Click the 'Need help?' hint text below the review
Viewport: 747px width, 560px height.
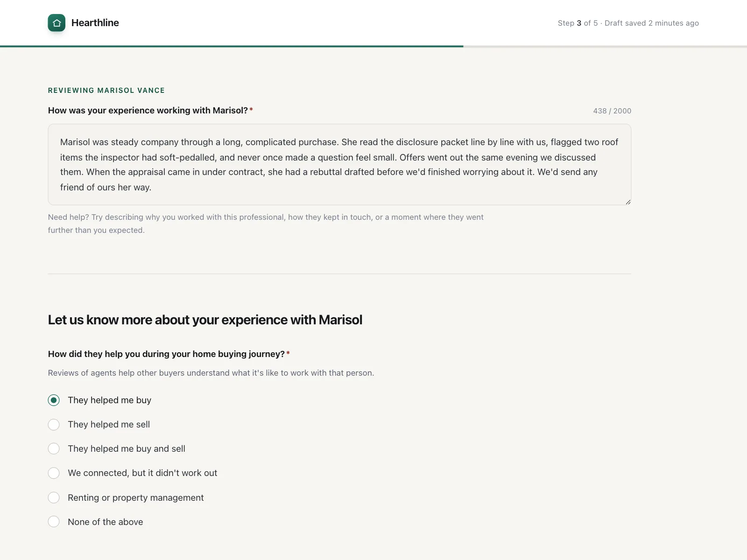(266, 224)
